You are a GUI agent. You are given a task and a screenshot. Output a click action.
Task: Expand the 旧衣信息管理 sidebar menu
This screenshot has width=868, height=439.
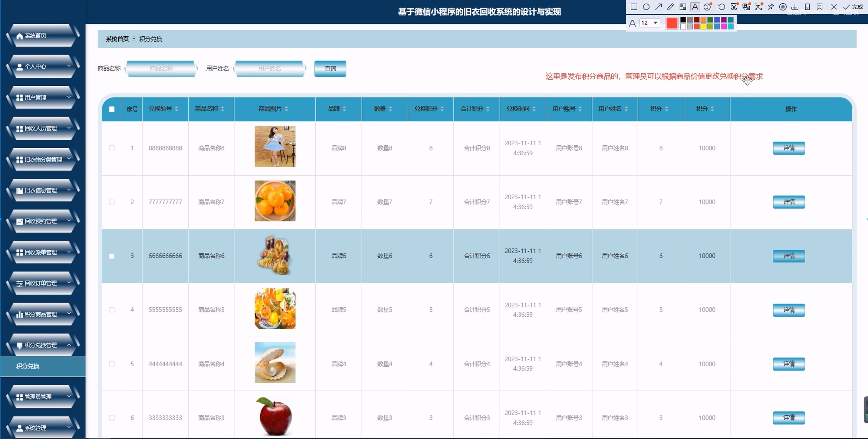(x=43, y=190)
